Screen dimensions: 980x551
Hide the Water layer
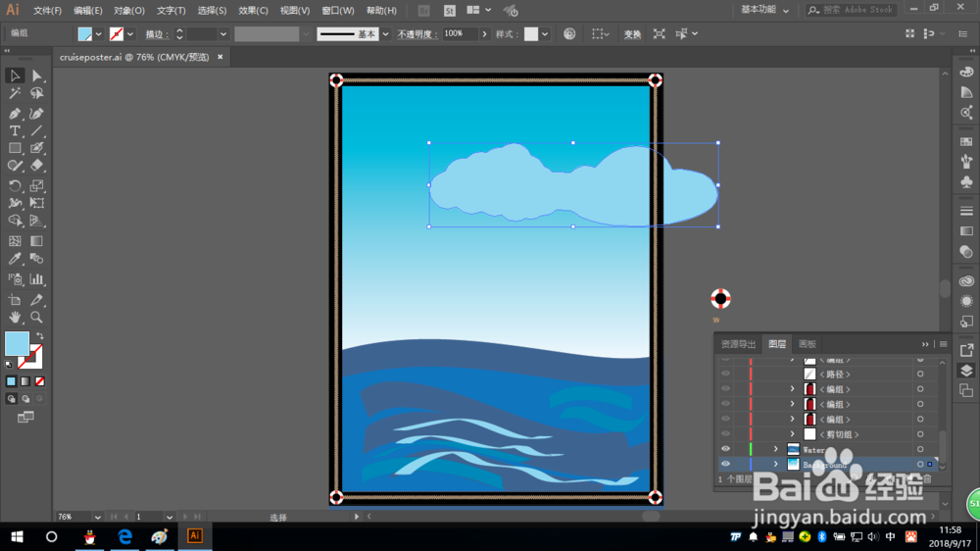(725, 449)
